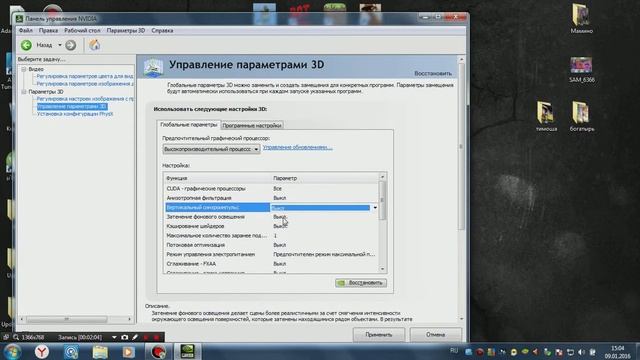640x360 pixels.
Task: Click settings list scrollbar down arrow
Action: point(382,269)
